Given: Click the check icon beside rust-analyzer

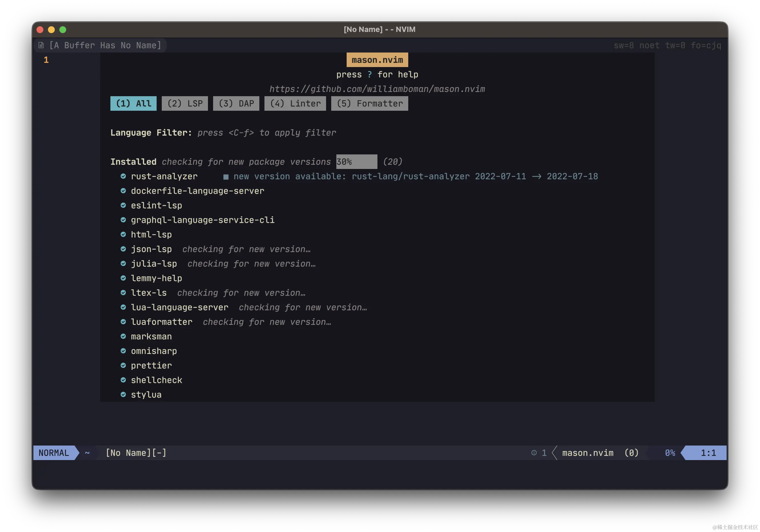Looking at the screenshot, I should (x=123, y=176).
